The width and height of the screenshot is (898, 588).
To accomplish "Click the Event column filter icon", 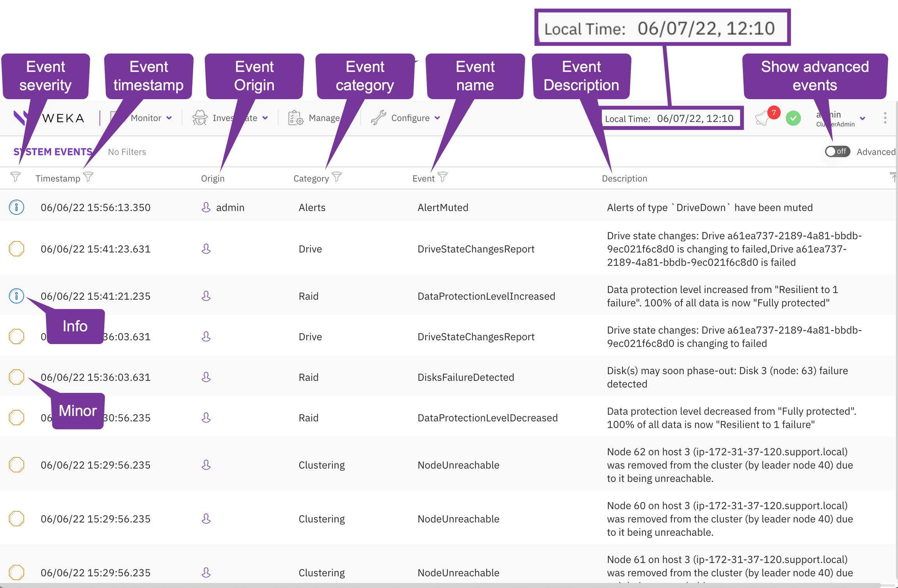I will point(442,177).
